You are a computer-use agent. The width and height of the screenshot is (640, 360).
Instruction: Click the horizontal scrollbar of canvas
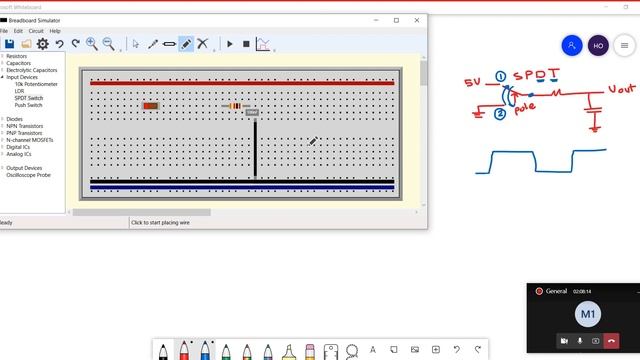(142, 212)
